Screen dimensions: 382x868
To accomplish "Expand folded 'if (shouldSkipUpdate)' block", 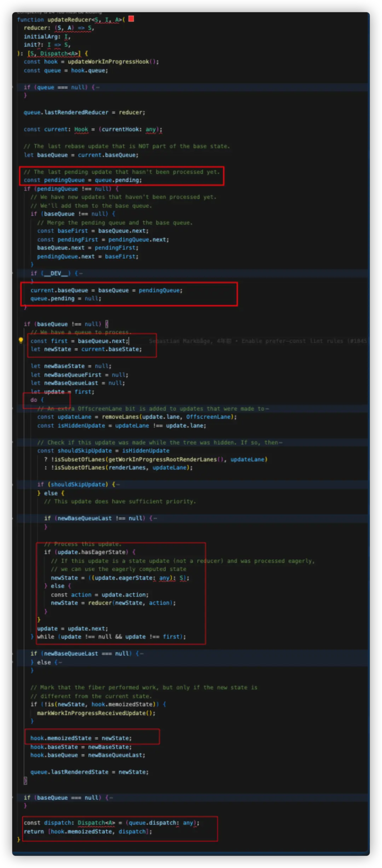I will tap(118, 484).
